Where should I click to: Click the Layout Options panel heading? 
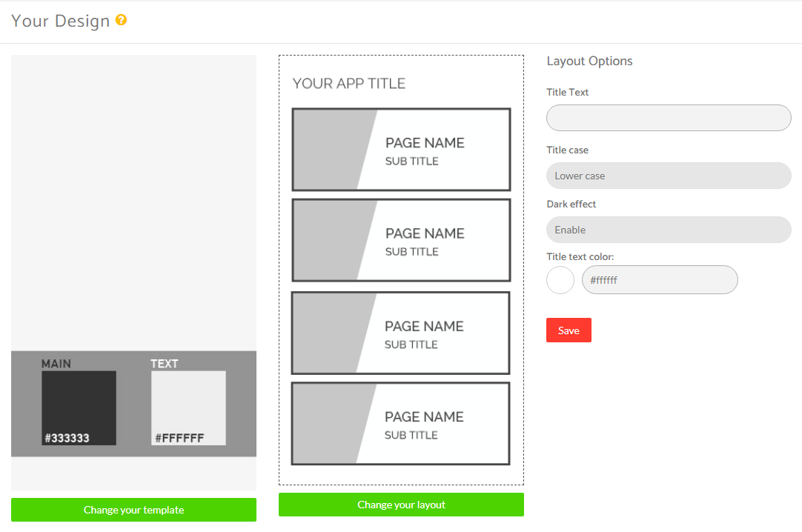589,61
